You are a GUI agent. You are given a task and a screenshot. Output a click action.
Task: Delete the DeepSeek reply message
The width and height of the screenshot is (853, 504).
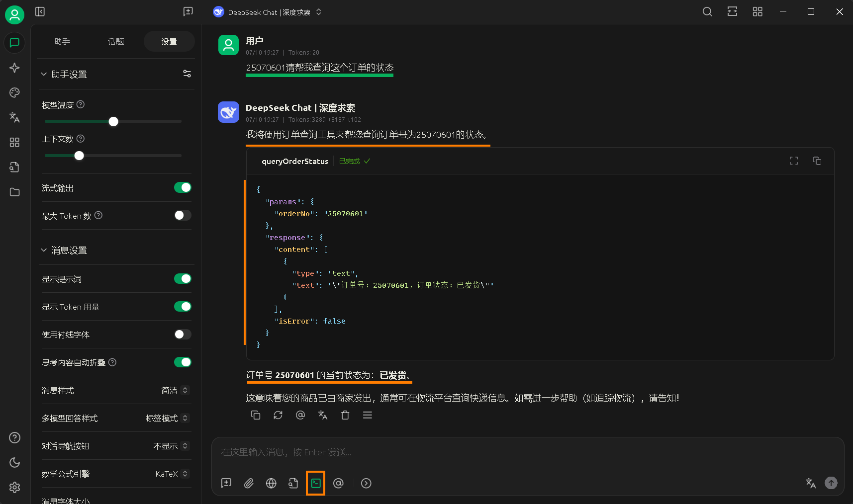pyautogui.click(x=345, y=415)
